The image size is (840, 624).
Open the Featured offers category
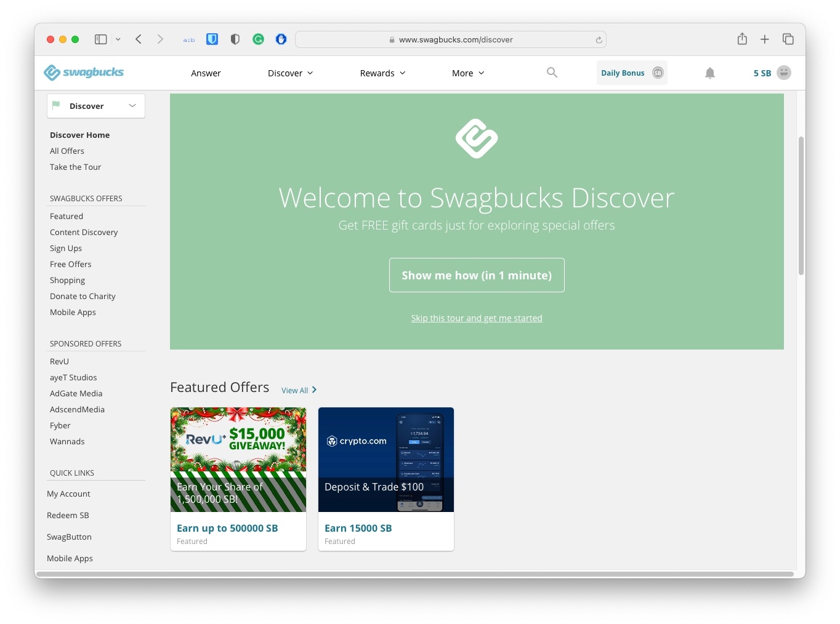coord(67,216)
